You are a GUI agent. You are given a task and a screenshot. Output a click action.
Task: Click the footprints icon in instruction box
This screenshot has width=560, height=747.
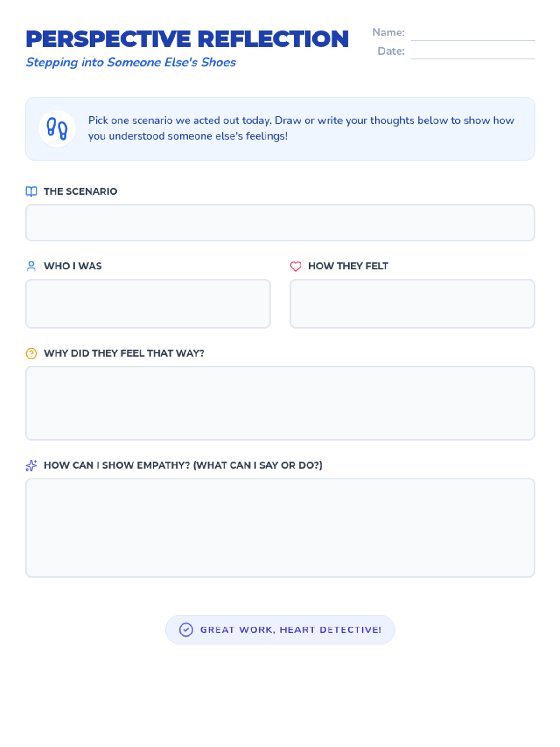[x=57, y=128]
